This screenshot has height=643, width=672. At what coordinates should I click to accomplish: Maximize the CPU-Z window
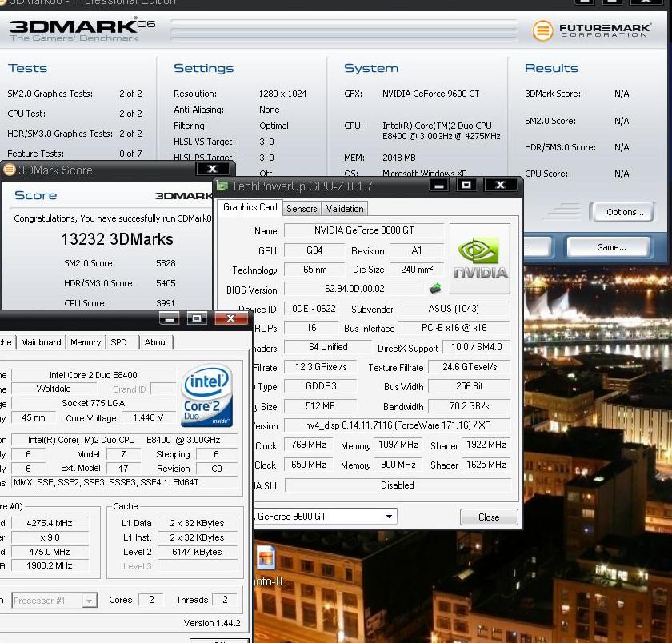point(197,318)
